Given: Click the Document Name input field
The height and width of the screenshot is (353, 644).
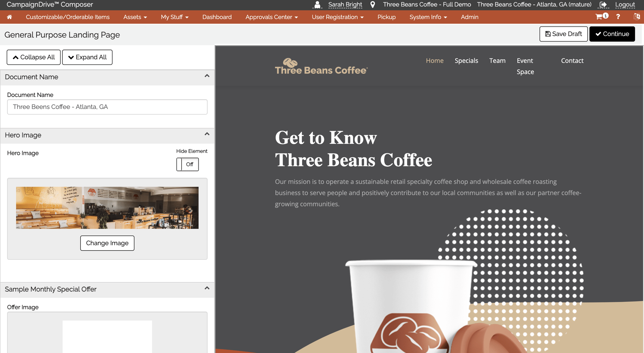Looking at the screenshot, I should click(107, 107).
